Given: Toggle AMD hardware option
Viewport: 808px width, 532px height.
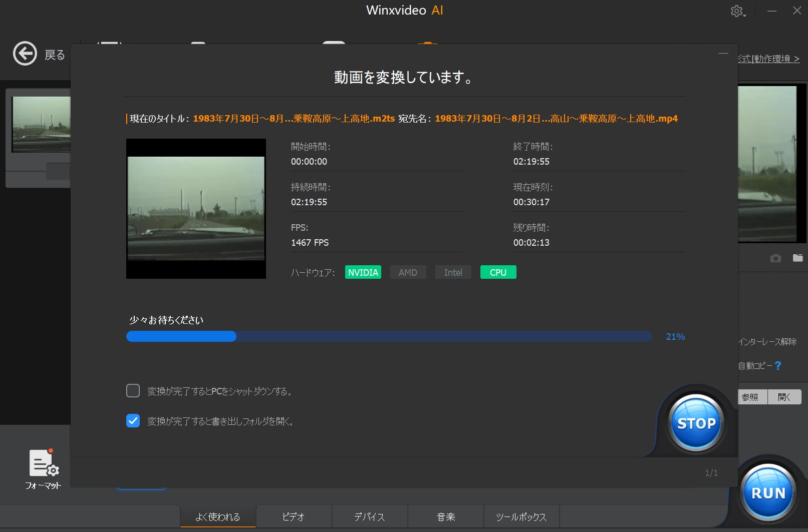Looking at the screenshot, I should [x=408, y=272].
